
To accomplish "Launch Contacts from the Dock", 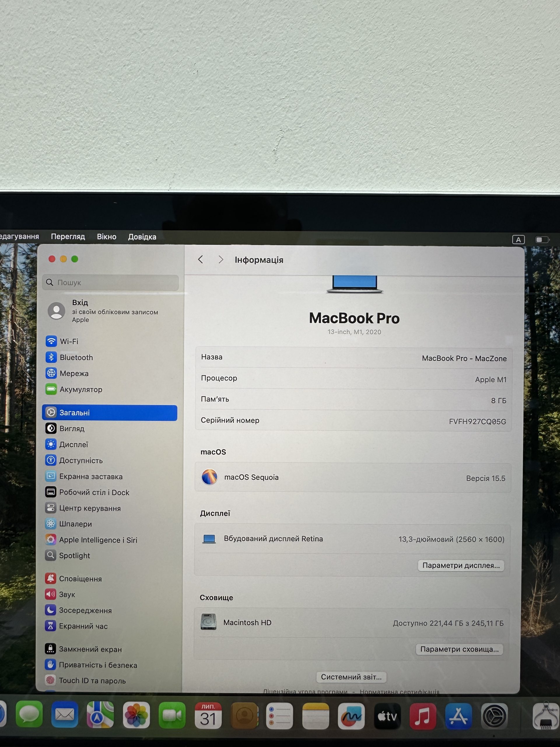I will pos(244,716).
